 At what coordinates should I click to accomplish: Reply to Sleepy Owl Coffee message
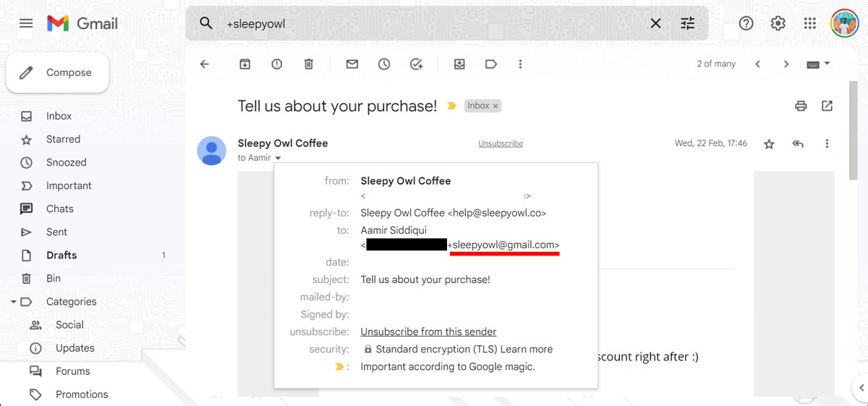point(798,144)
